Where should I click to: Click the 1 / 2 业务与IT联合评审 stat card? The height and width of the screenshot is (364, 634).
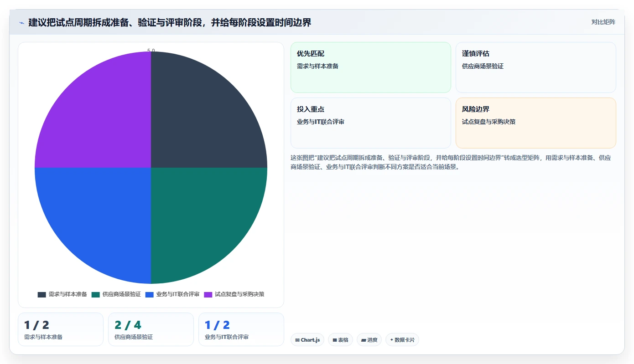[x=241, y=329]
